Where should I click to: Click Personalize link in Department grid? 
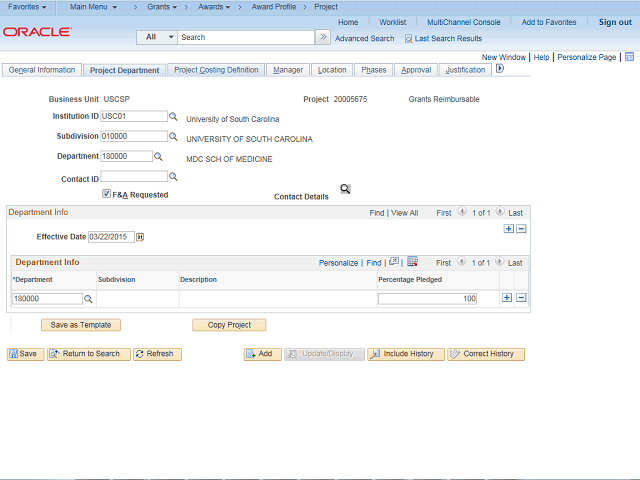click(338, 263)
